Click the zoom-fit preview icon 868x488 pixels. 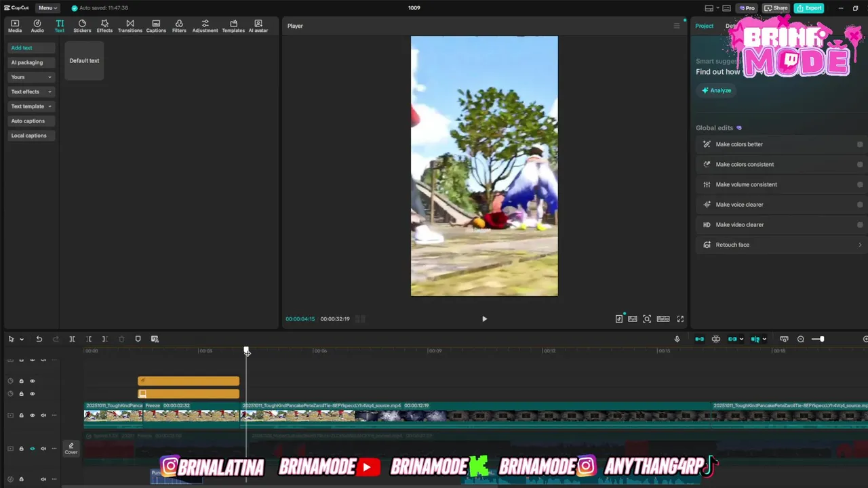(647, 319)
